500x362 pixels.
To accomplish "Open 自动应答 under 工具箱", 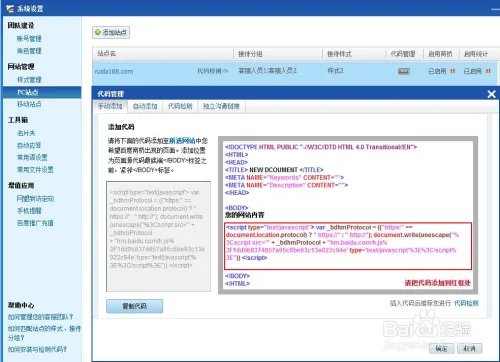I will tap(29, 145).
